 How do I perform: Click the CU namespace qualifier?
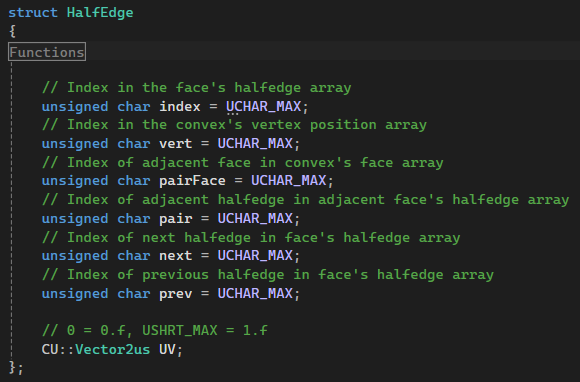[x=50, y=349]
